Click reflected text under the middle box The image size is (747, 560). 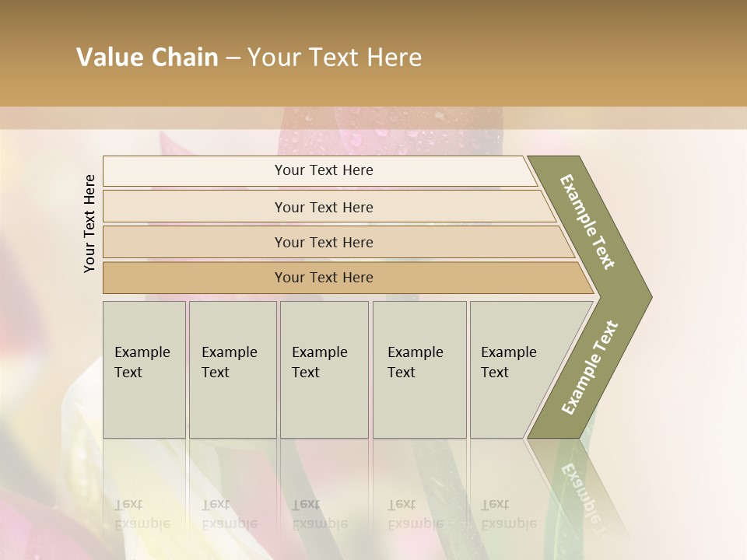tap(319, 515)
